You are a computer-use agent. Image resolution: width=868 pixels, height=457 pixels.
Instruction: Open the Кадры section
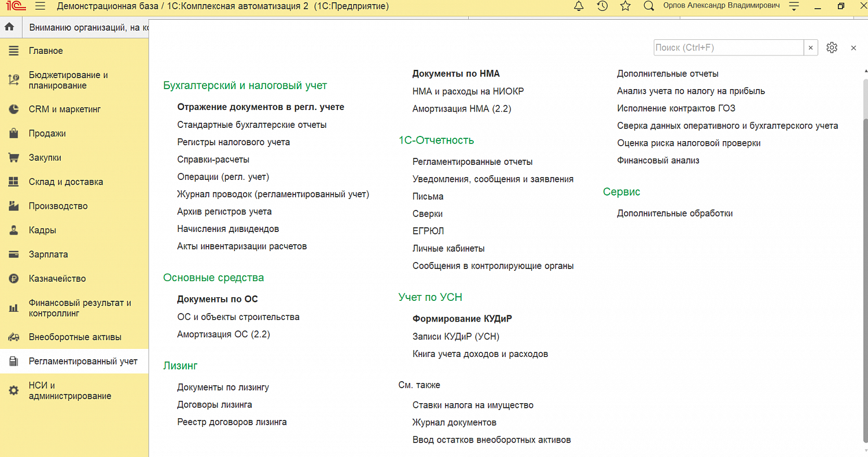coord(74,230)
